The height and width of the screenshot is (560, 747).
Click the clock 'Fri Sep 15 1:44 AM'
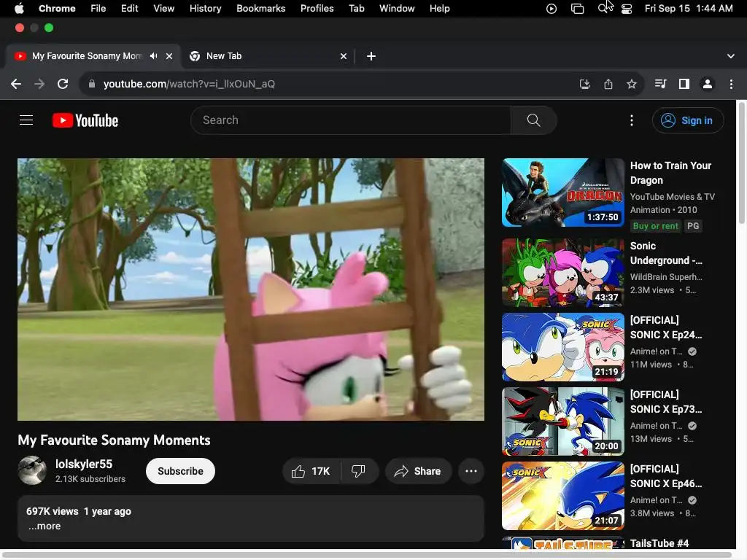tap(689, 9)
